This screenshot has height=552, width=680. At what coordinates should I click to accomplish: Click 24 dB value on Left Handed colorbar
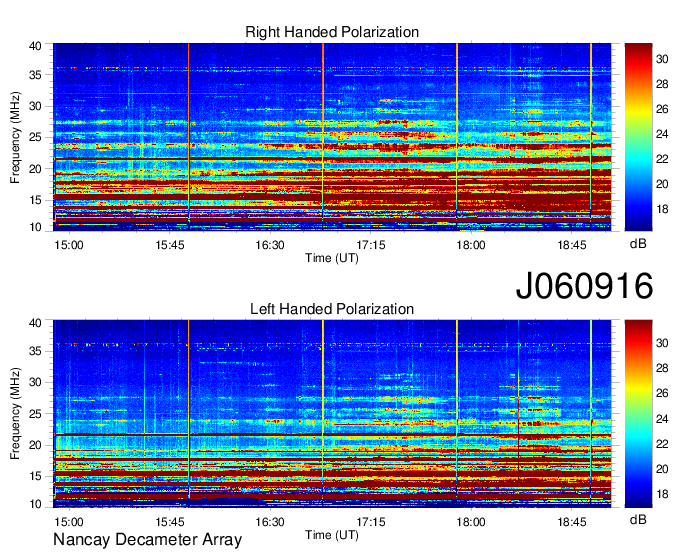click(662, 419)
